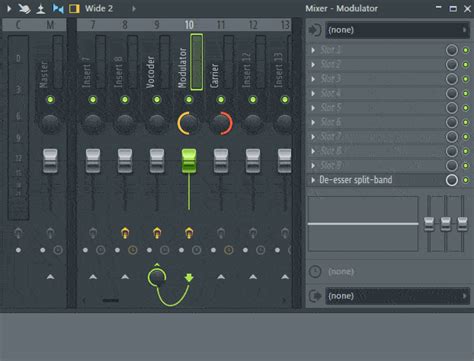
Task: Click the multi-touch control icon in toolbar
Action: 24,9
